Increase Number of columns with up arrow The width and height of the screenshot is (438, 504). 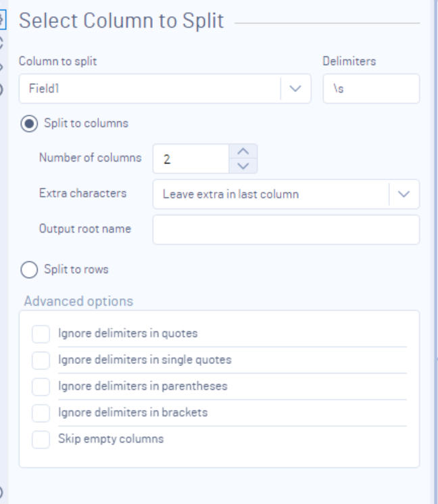click(x=243, y=152)
